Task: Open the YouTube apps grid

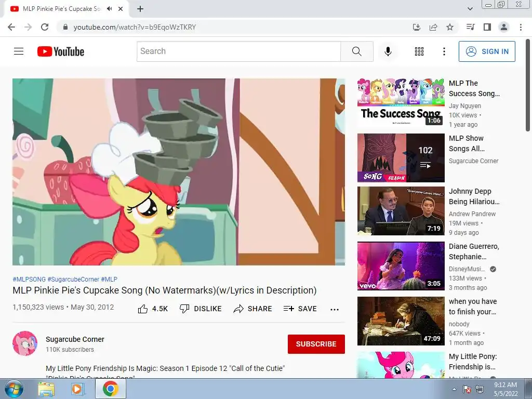Action: pos(419,51)
